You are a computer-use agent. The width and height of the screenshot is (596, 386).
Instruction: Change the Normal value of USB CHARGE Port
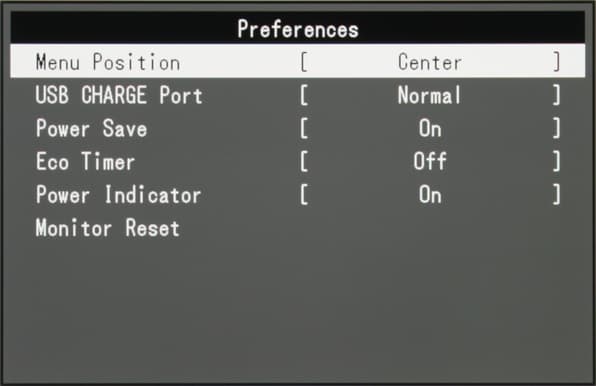tap(429, 95)
